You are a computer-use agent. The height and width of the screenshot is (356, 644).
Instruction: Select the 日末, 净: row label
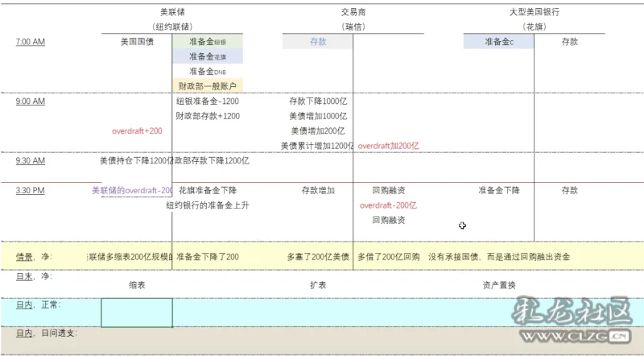pyautogui.click(x=34, y=276)
